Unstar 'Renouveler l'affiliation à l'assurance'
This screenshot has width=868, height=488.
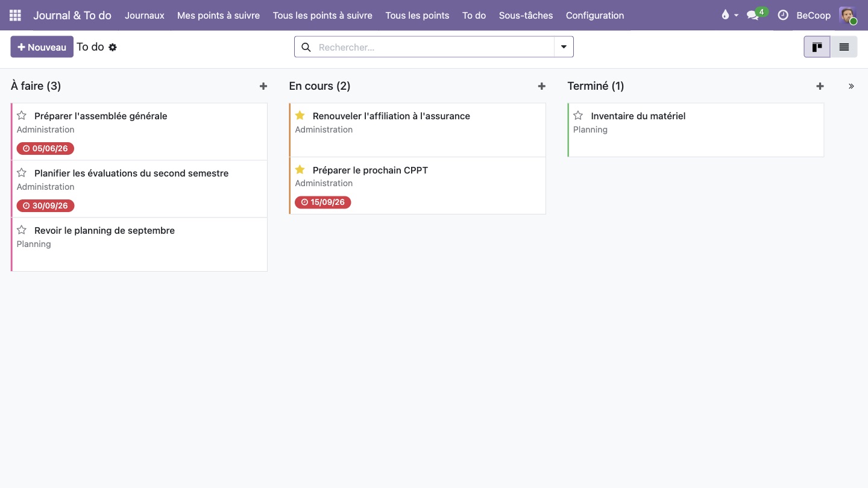tap(300, 116)
